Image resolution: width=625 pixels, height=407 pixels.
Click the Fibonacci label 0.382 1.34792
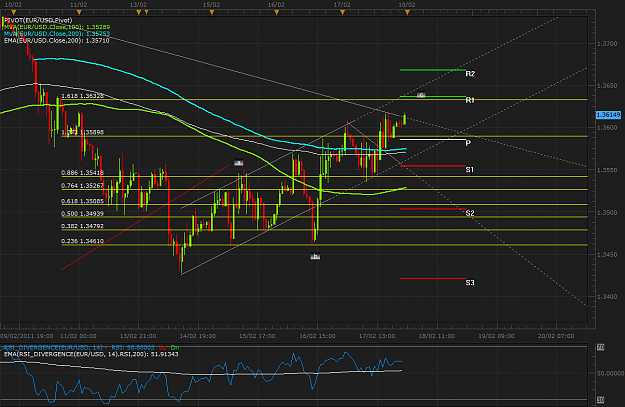(x=82, y=226)
